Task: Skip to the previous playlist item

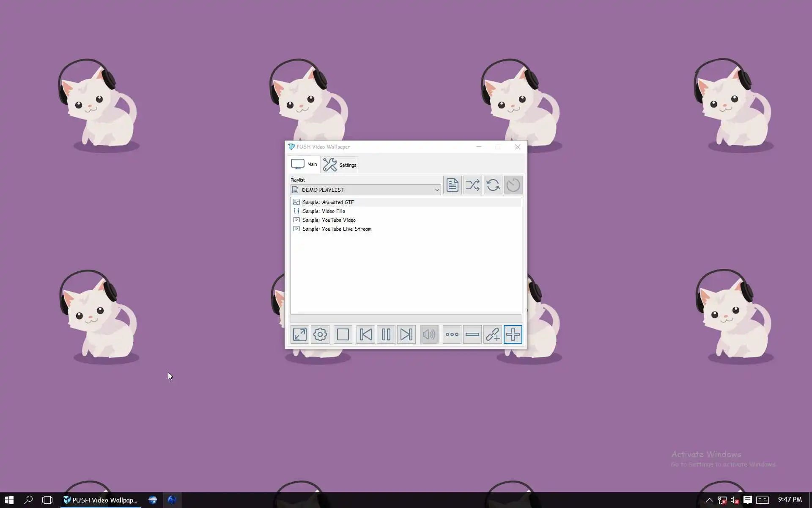Action: 365,334
